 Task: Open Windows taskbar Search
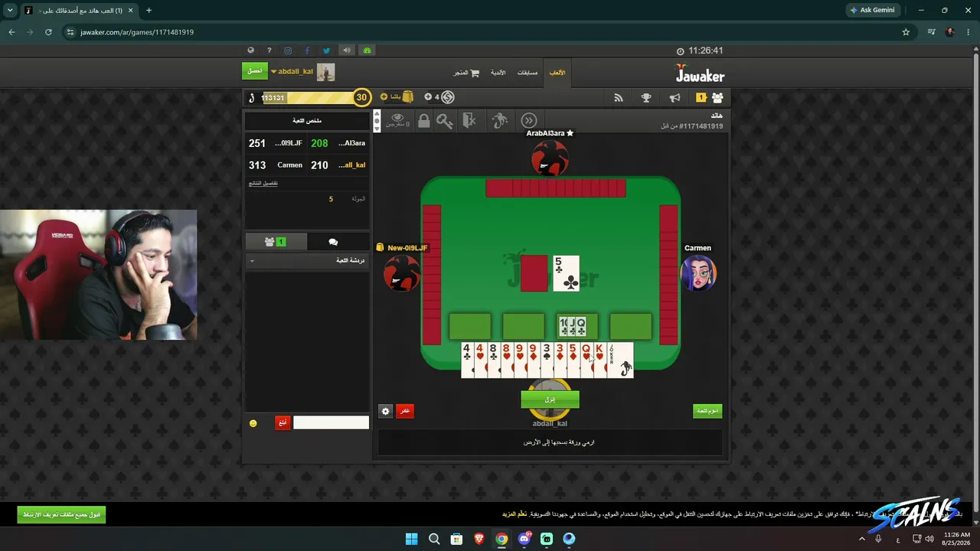pyautogui.click(x=434, y=539)
